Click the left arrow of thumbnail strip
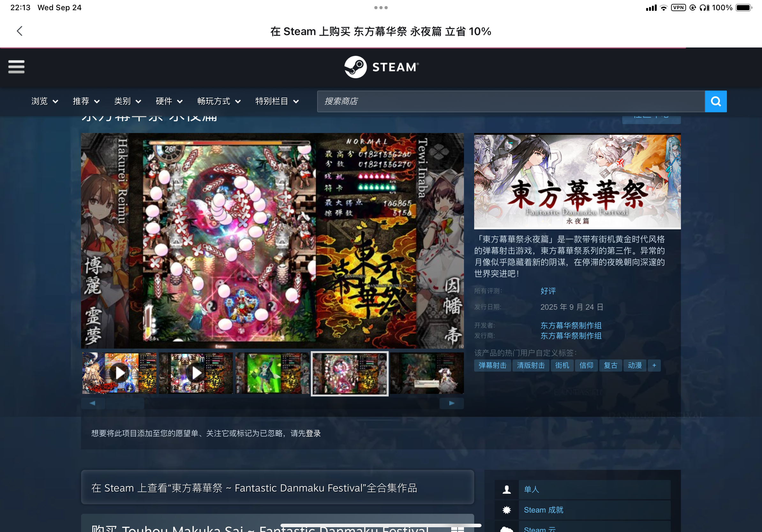This screenshot has height=532, width=762. point(93,403)
